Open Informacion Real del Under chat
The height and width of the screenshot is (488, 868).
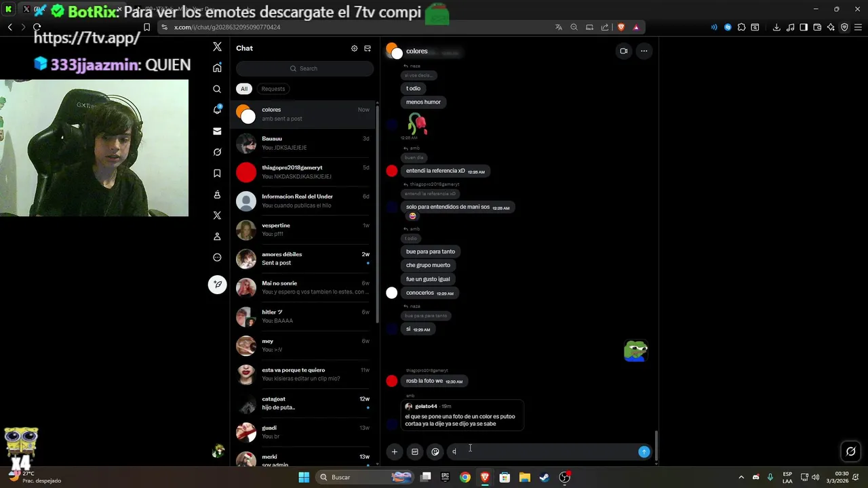click(303, 201)
